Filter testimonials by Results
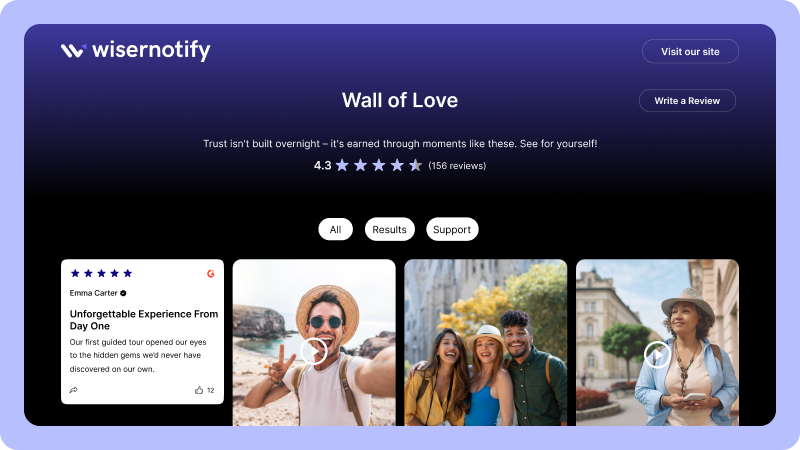 (x=389, y=230)
